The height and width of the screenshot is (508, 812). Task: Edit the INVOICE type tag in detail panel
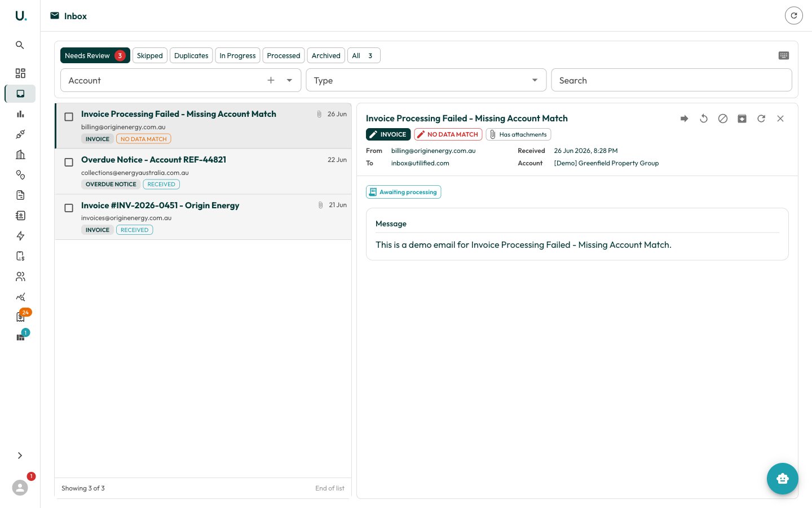point(388,134)
